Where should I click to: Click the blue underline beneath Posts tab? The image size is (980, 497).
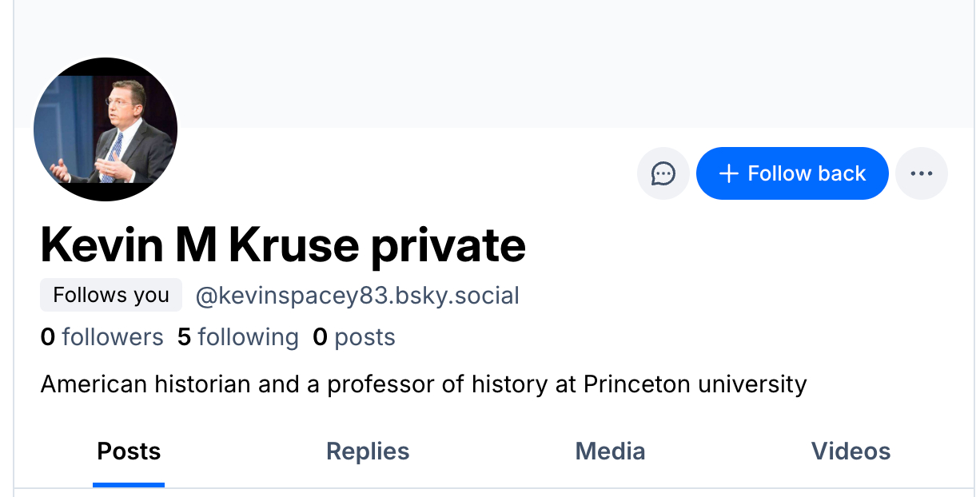point(129,484)
